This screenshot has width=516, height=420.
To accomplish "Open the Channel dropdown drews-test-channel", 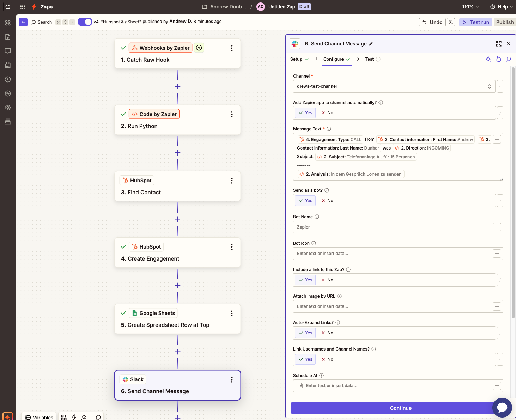I will tap(394, 86).
